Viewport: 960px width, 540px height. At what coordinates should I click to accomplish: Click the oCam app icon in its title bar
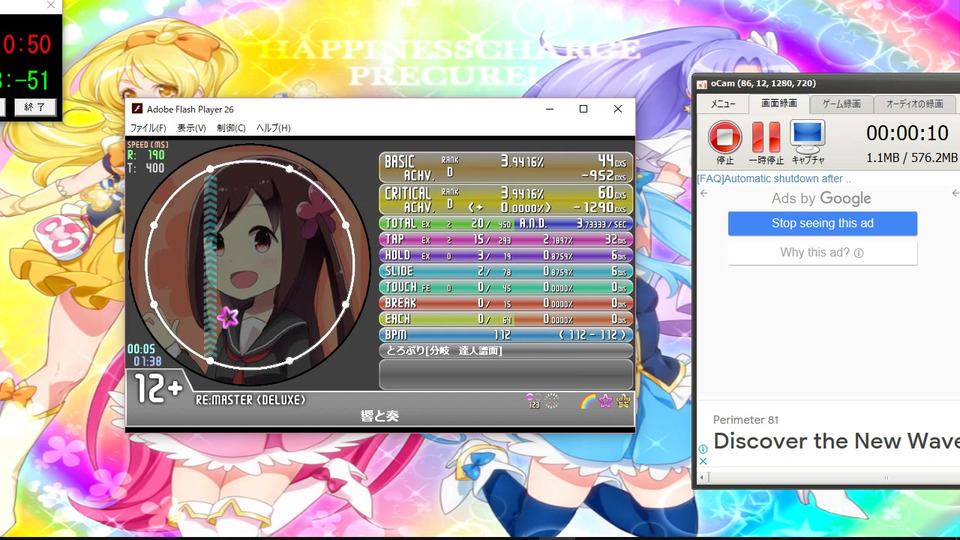click(702, 84)
